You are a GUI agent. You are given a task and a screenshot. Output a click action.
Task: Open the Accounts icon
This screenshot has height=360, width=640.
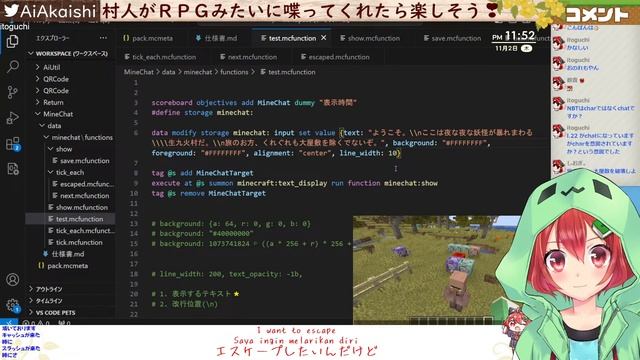[12, 280]
